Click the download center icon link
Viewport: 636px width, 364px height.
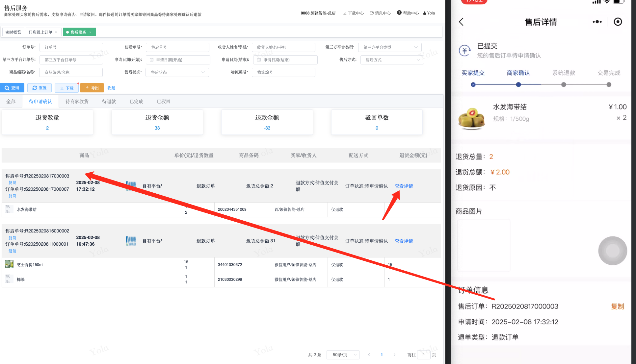(345, 13)
